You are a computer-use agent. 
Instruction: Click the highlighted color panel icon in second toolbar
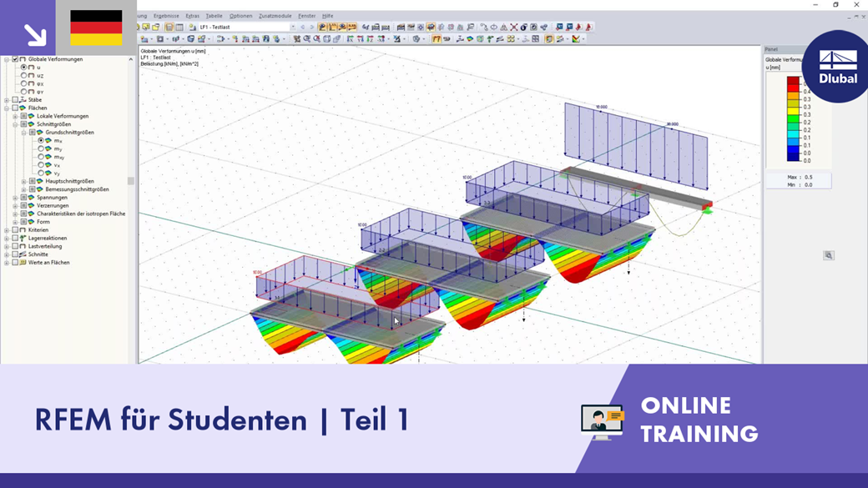pyautogui.click(x=548, y=38)
